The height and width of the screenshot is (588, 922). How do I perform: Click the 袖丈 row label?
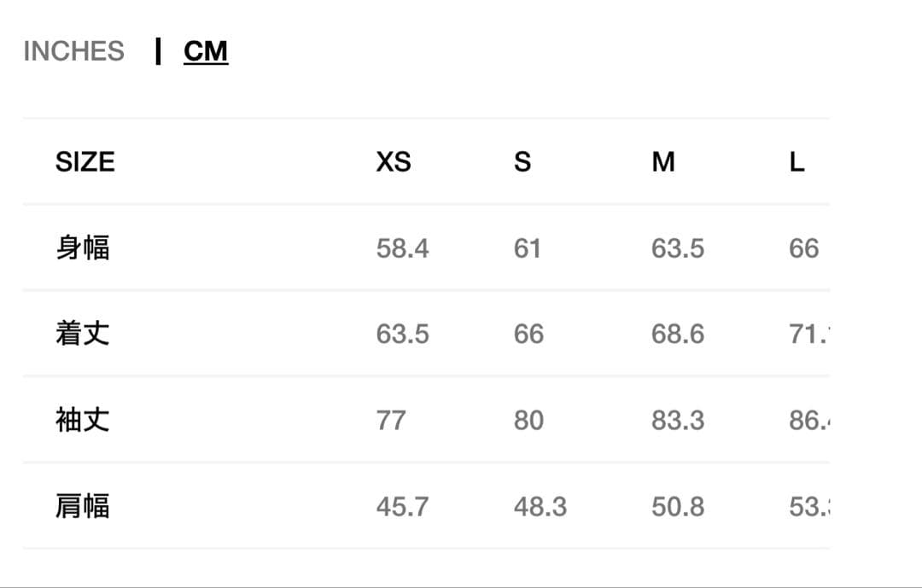coord(83,420)
